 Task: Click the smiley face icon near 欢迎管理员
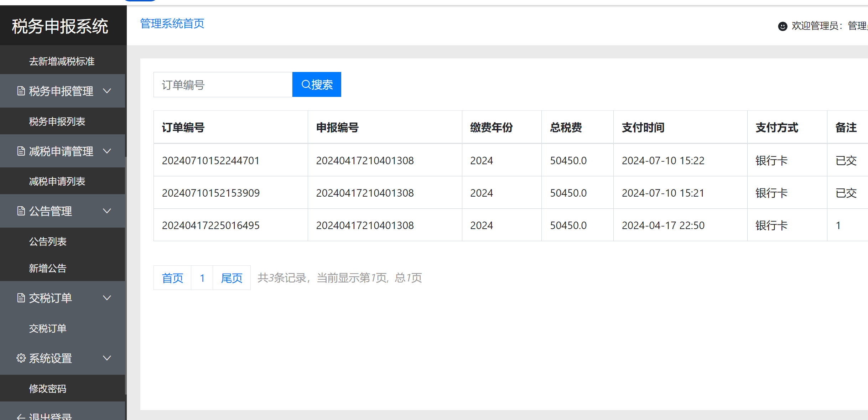[x=783, y=26]
